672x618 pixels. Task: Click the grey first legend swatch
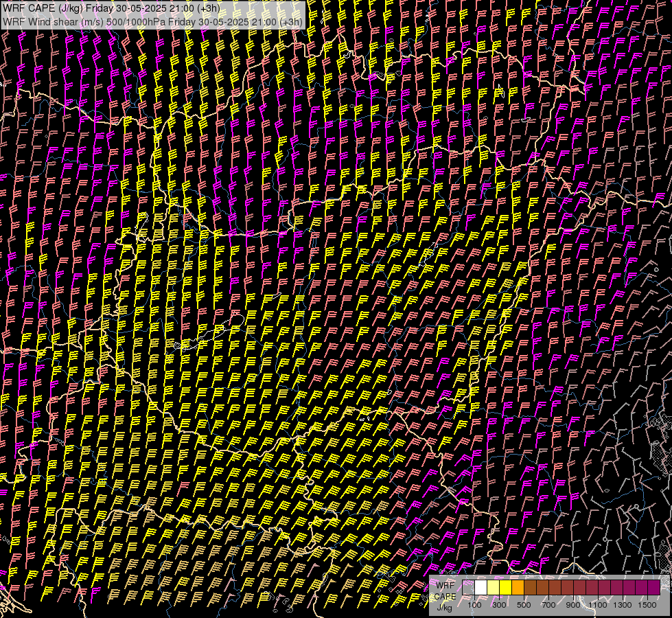(468, 587)
